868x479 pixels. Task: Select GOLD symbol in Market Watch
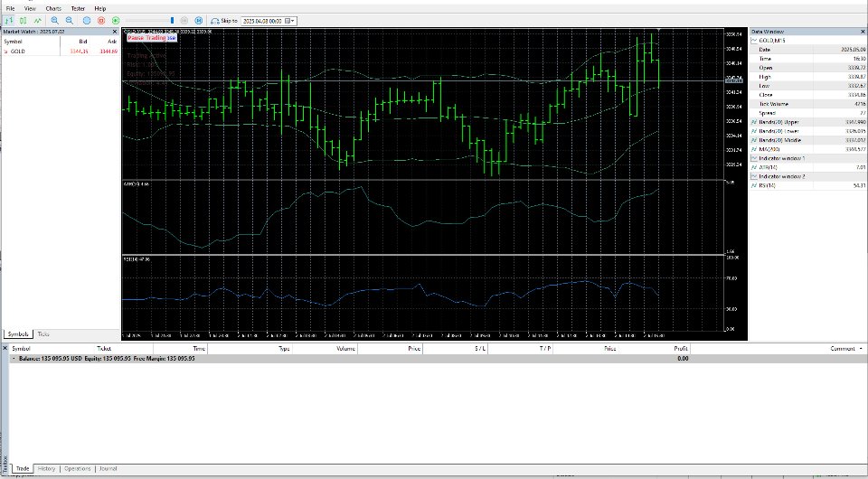tap(17, 52)
